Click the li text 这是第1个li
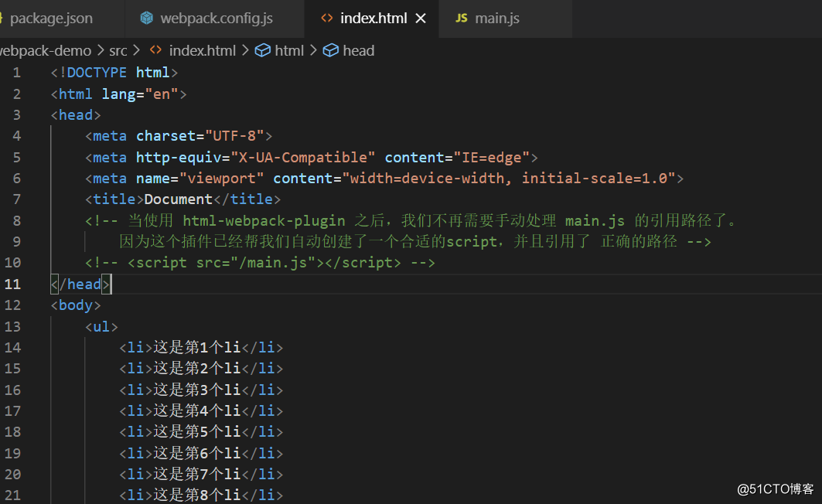The height and width of the screenshot is (504, 822). coord(196,347)
